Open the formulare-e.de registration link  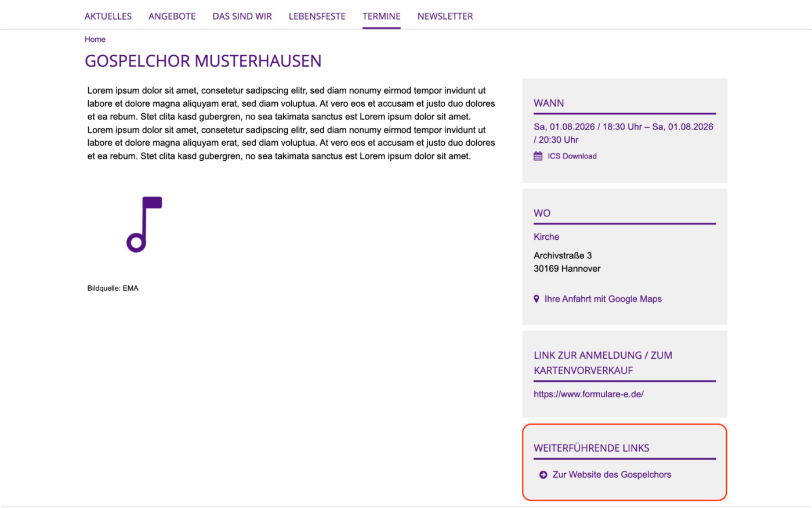tap(589, 394)
